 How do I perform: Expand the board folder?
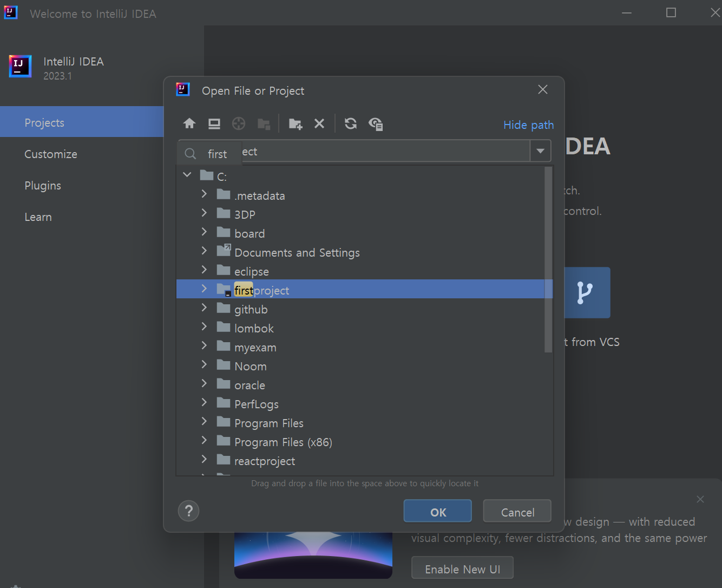tap(204, 232)
